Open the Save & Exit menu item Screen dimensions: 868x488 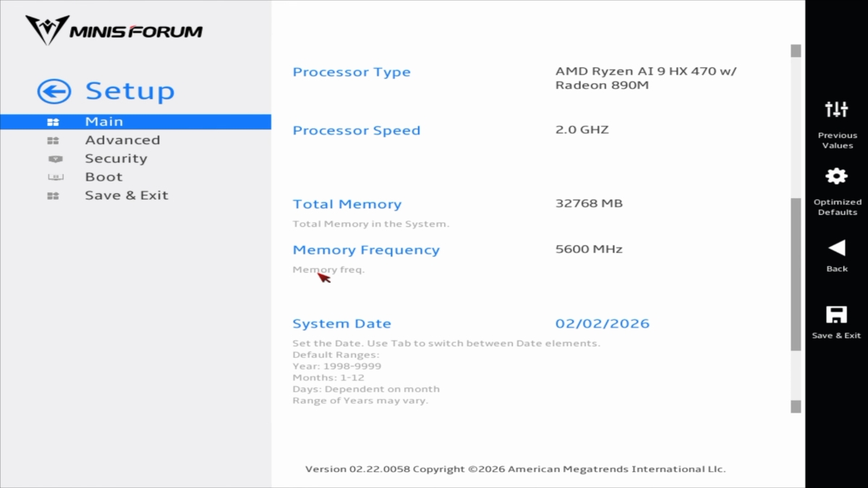(x=127, y=195)
